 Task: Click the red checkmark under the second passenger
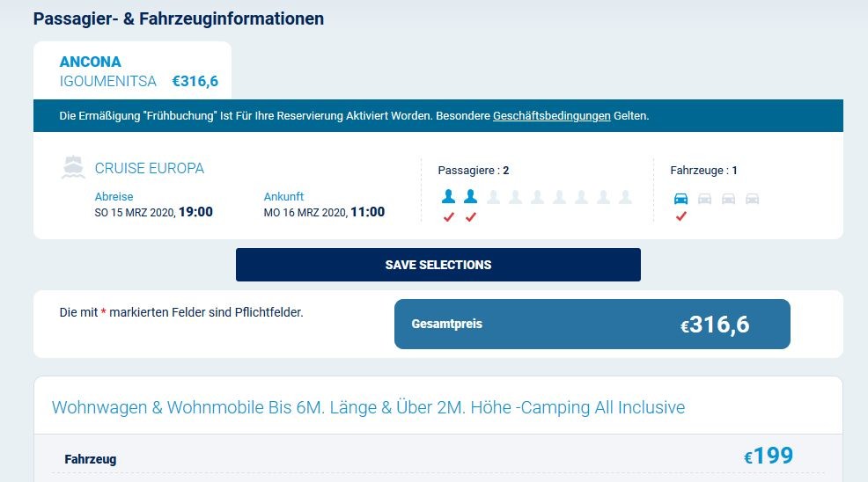[x=471, y=217]
